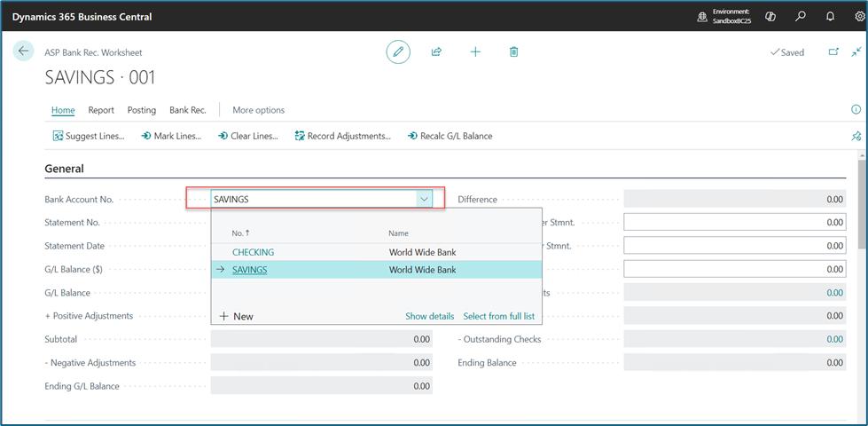The width and height of the screenshot is (868, 426).
Task: Open Record Adjustments action
Action: pos(342,136)
